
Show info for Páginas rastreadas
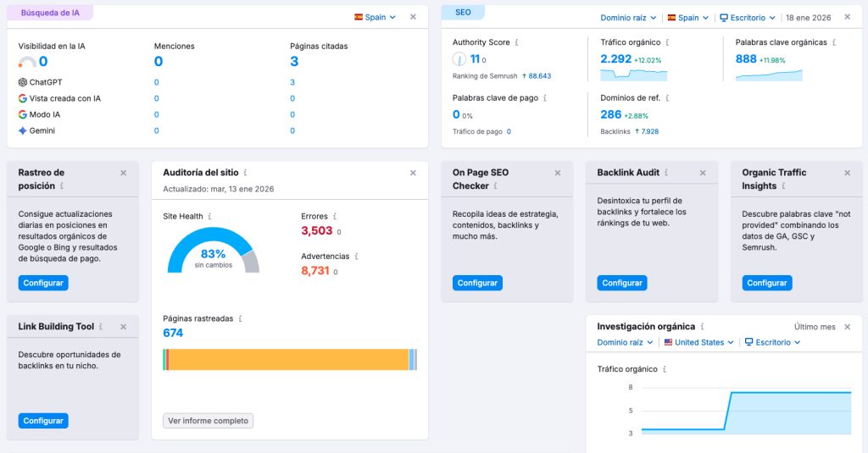coord(240,318)
